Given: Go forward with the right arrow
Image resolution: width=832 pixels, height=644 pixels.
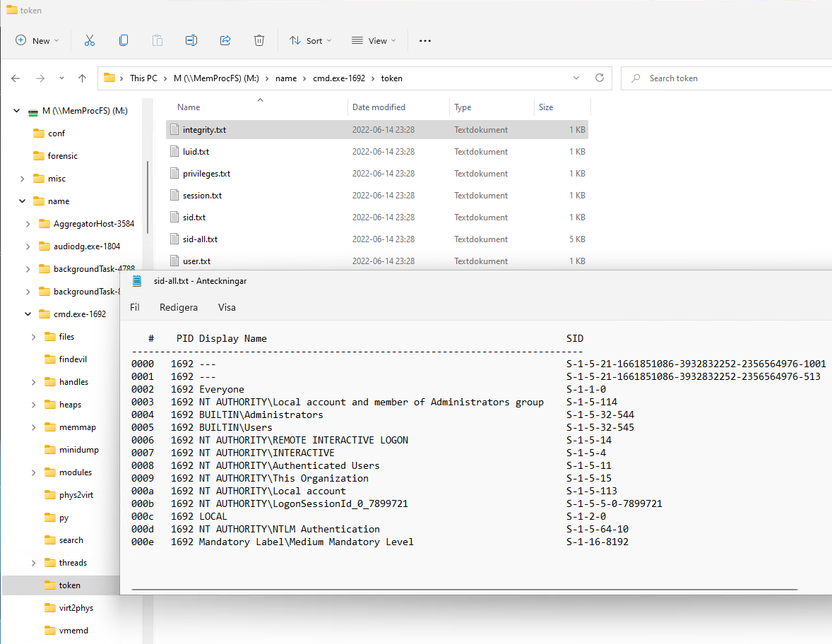Looking at the screenshot, I should click(40, 78).
